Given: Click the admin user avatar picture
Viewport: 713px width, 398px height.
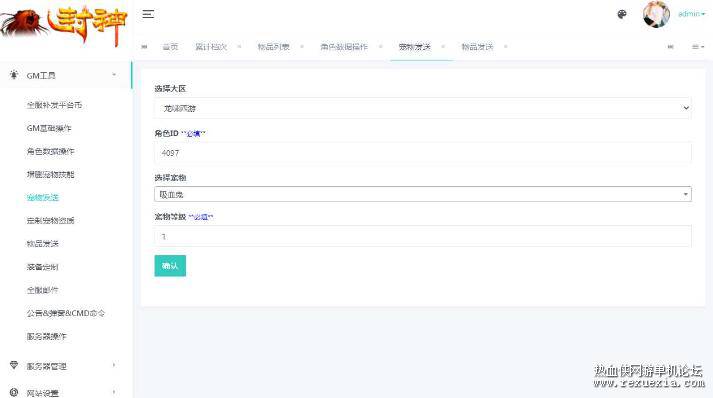Looking at the screenshot, I should coord(656,15).
